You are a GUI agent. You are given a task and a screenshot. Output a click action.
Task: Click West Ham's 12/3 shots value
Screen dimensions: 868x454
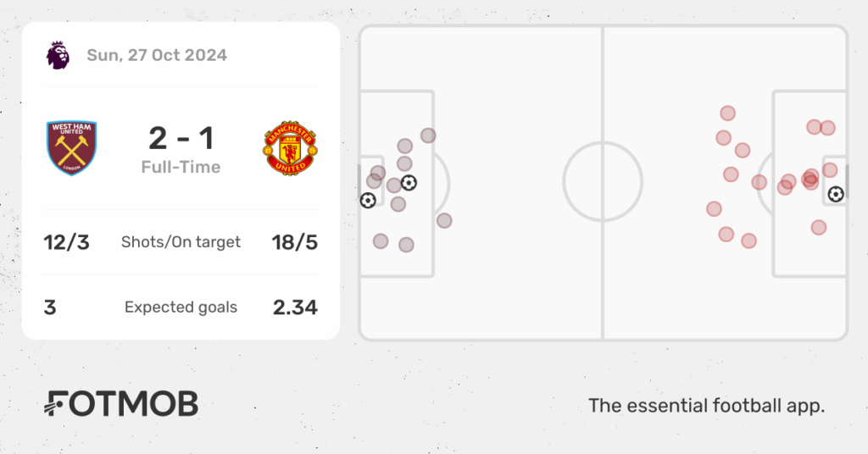pos(66,242)
